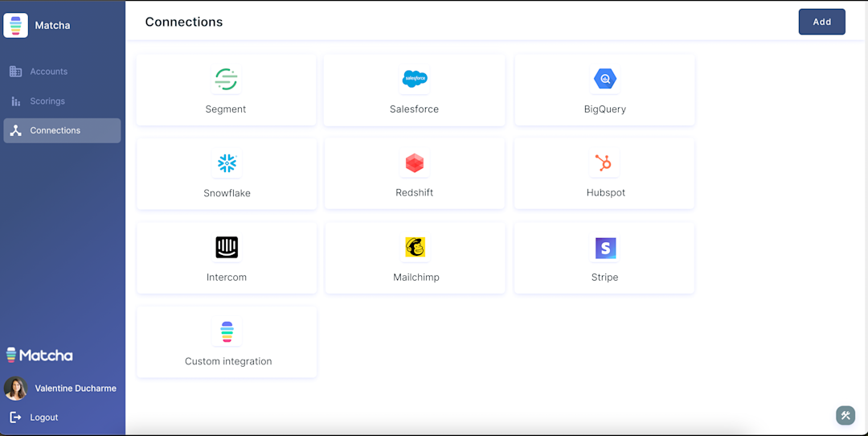This screenshot has height=436, width=868.
Task: Click the Redshift label text
Action: pos(414,193)
